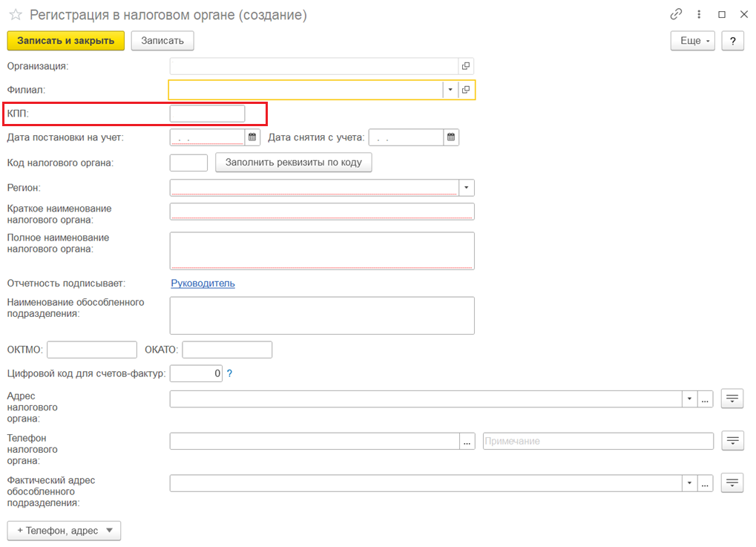756x547 pixels.
Task: Open calendar for Дата снятия с учета
Action: coord(451,137)
